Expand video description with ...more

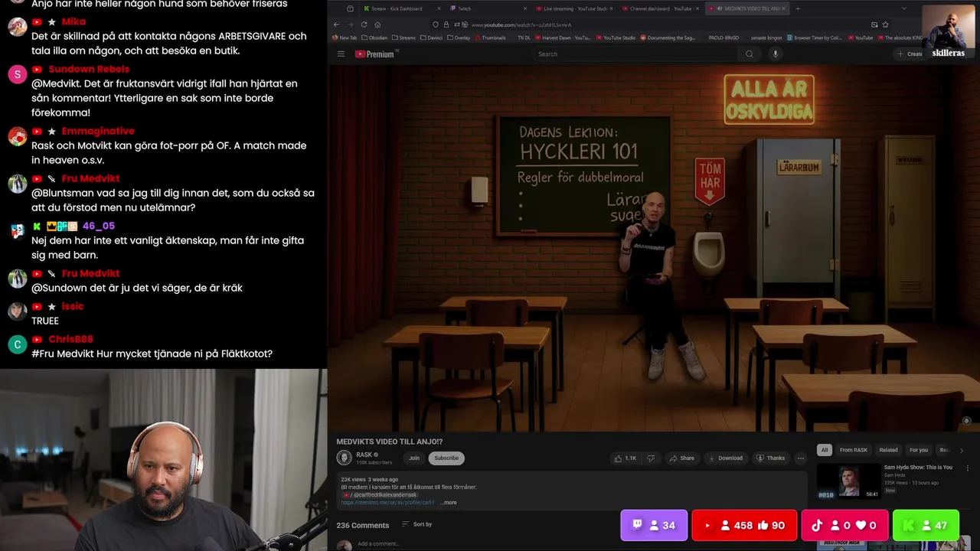449,503
